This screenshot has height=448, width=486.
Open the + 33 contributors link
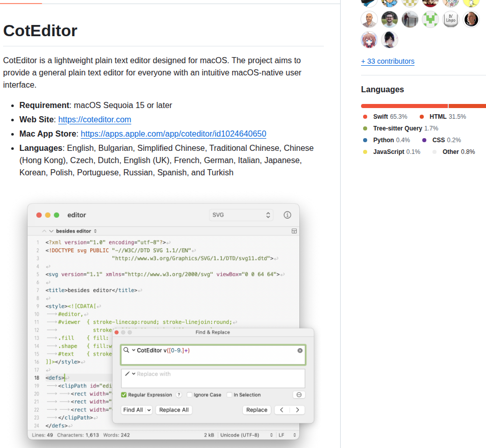tap(388, 61)
